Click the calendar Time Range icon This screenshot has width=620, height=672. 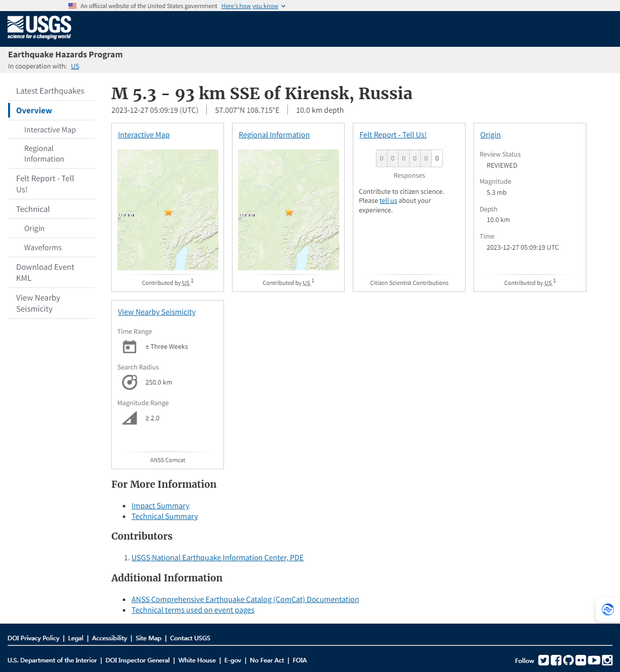(x=129, y=347)
